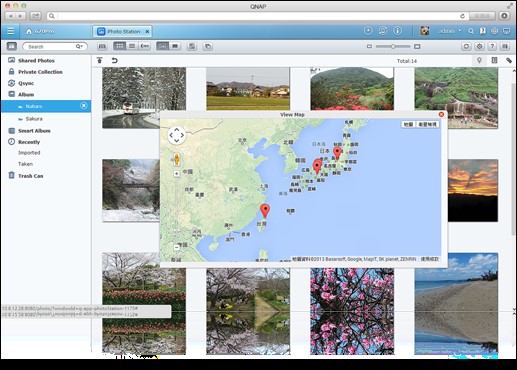Viewport: 517px width, 370px height.
Task: Open Shared Photos in sidebar
Action: pos(36,60)
